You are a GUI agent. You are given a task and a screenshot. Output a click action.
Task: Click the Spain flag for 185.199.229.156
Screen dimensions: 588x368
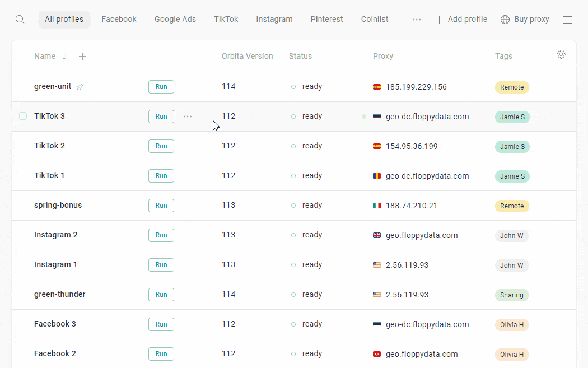[x=377, y=87]
